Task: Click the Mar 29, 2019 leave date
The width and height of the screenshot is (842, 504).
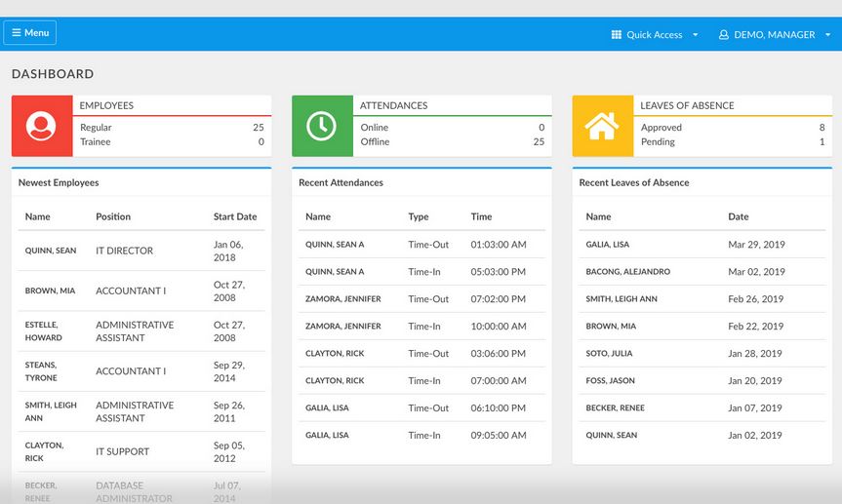Action: [756, 245]
